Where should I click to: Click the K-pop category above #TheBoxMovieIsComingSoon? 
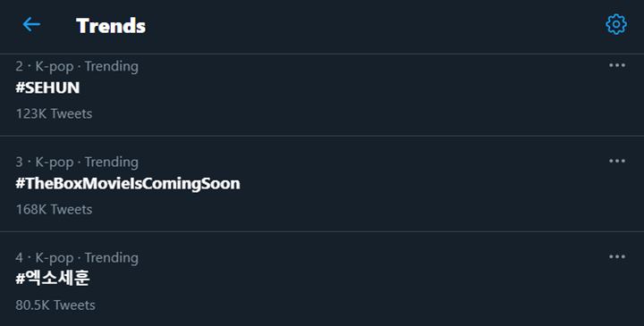pos(55,163)
